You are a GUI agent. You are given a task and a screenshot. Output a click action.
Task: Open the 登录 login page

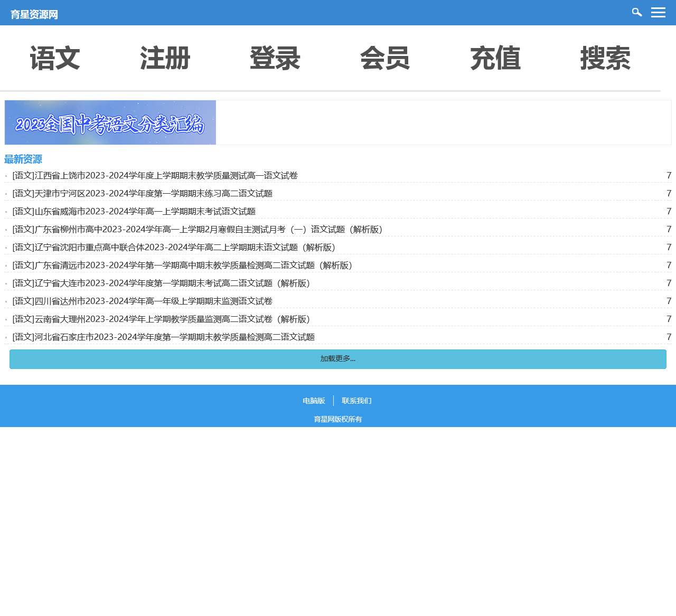point(275,58)
